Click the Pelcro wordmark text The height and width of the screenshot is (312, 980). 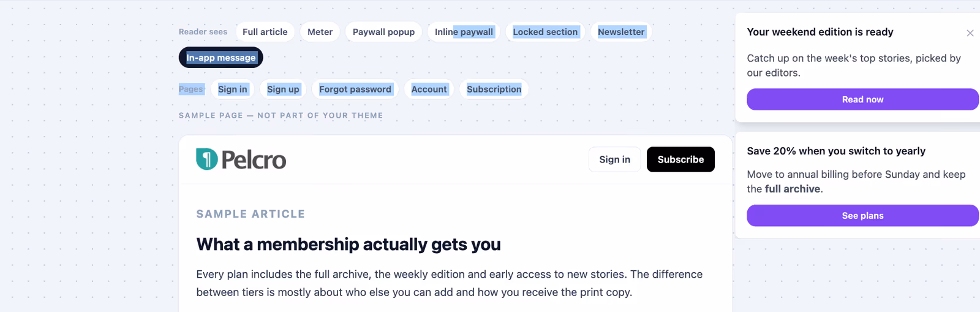tap(254, 160)
